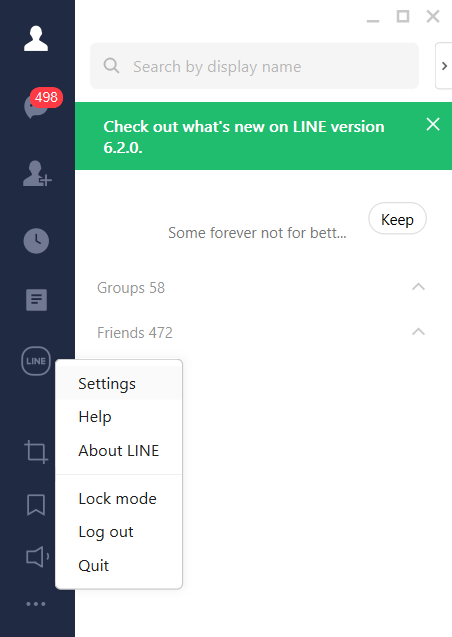The image size is (452, 637).
Task: Select the screen capture crop icon
Action: (36, 451)
